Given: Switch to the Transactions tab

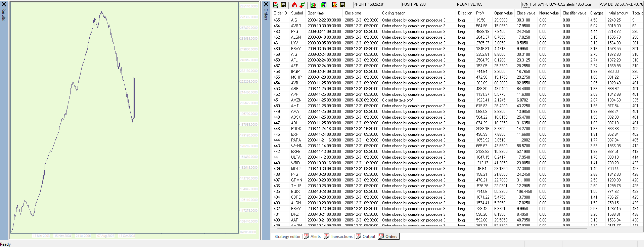Looking at the screenshot, I should click(341, 237).
